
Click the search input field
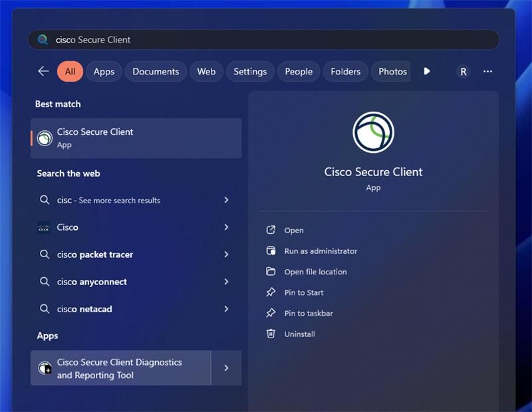tap(266, 40)
